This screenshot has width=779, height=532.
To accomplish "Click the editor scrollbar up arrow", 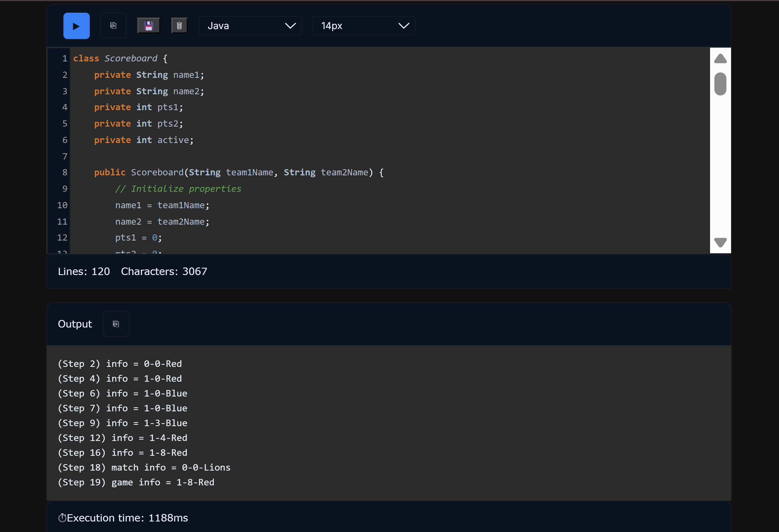I will coord(720,59).
